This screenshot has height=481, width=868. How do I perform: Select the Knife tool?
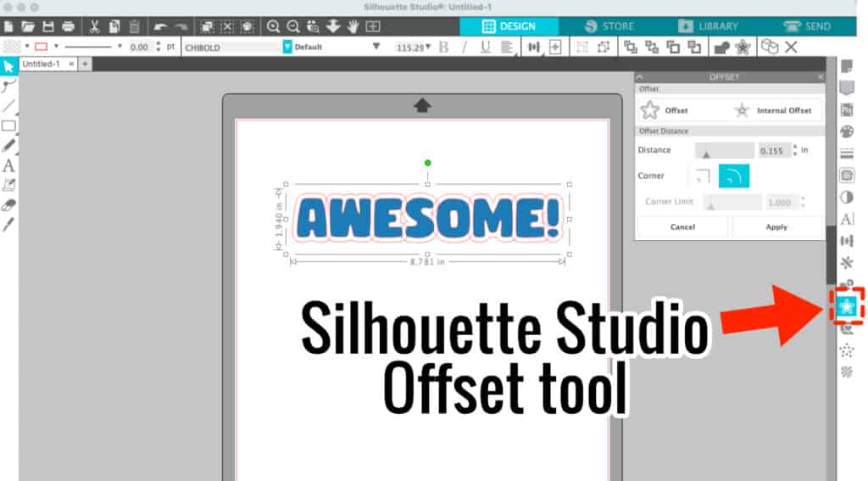click(8, 225)
